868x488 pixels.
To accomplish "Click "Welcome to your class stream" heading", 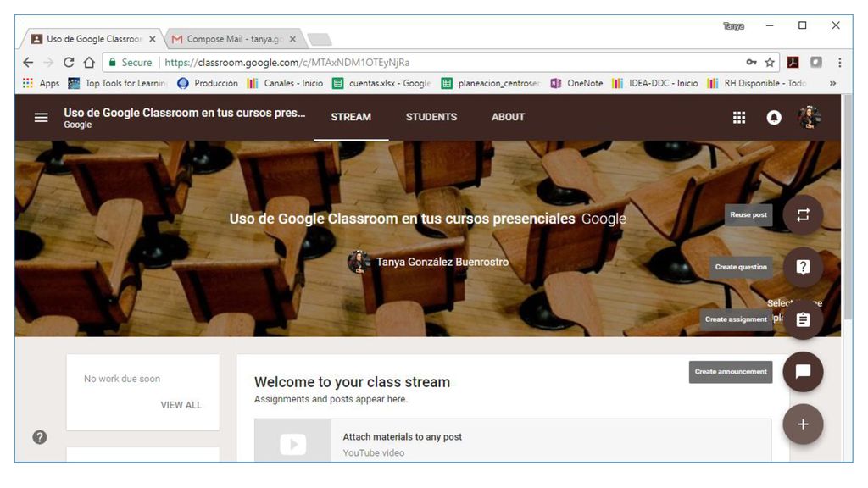I will (x=352, y=382).
